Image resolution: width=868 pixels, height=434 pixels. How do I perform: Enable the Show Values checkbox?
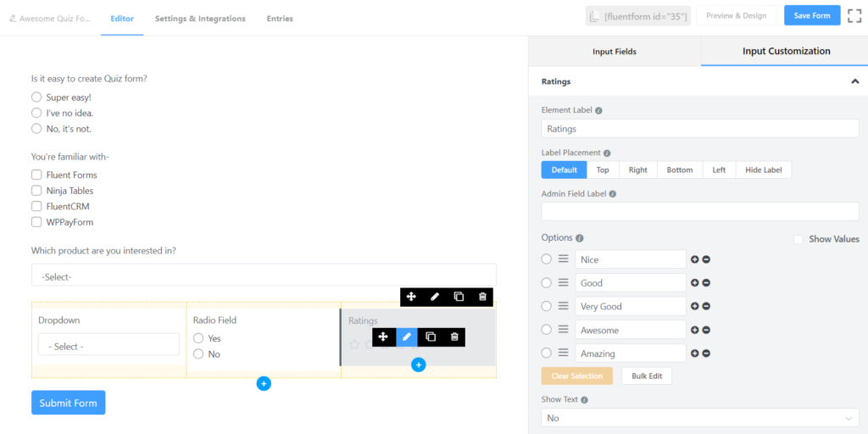coord(798,239)
